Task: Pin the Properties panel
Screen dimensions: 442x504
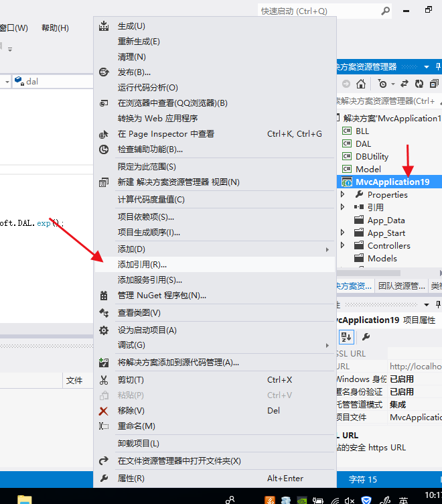Action: 438,304
